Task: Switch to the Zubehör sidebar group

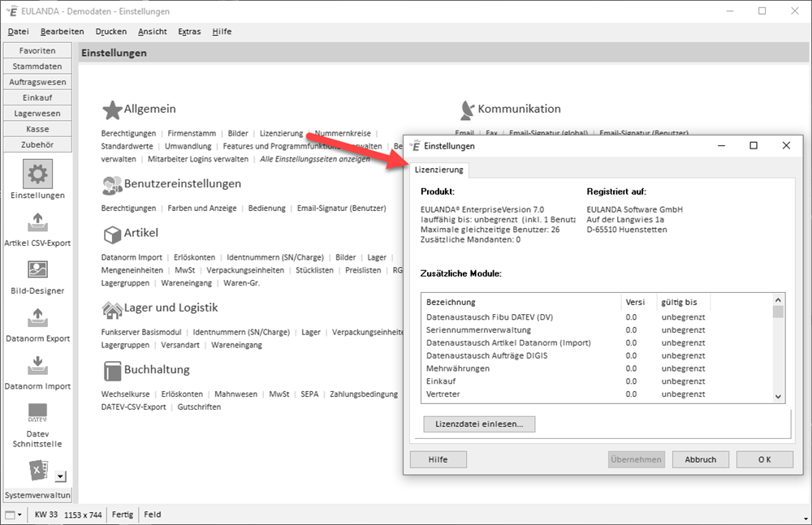Action: pyautogui.click(x=37, y=145)
